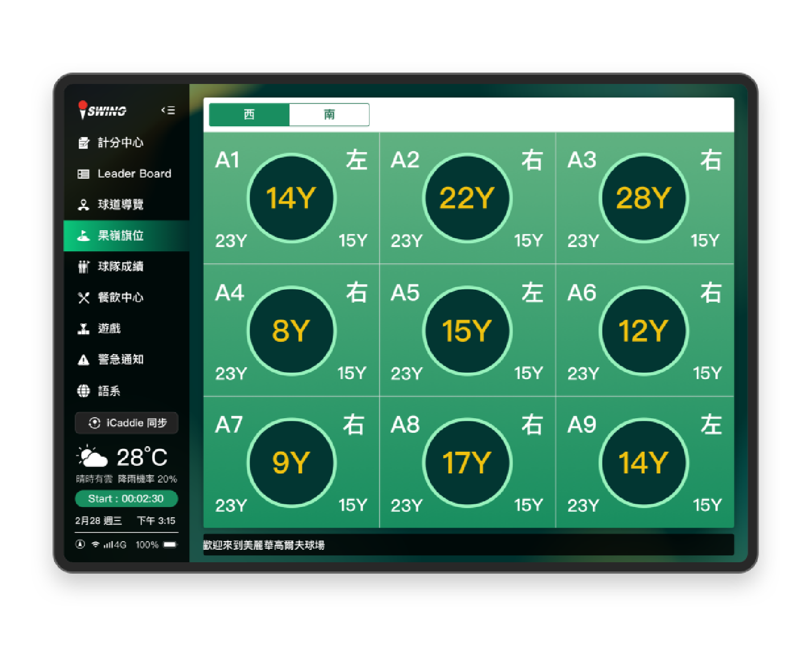Open 球道導覽 menu item

coord(127,205)
